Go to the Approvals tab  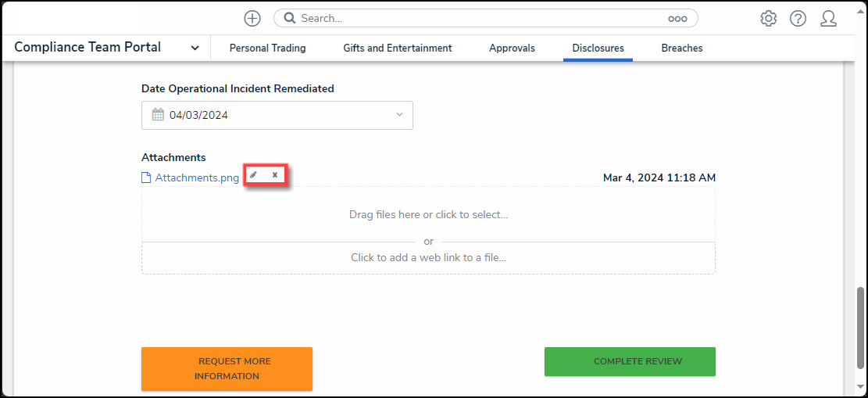[512, 48]
